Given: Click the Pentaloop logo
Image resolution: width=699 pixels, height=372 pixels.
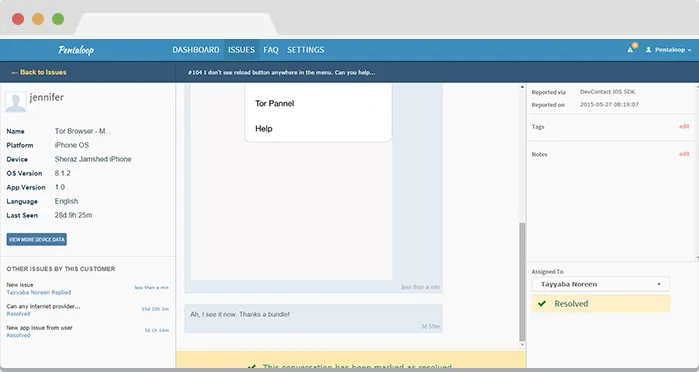Looking at the screenshot, I should pyautogui.click(x=76, y=50).
